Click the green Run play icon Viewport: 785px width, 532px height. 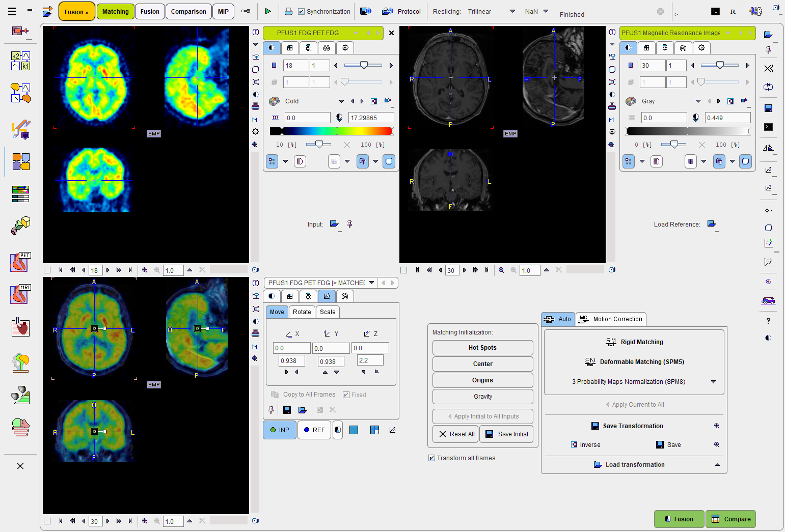tap(268, 11)
